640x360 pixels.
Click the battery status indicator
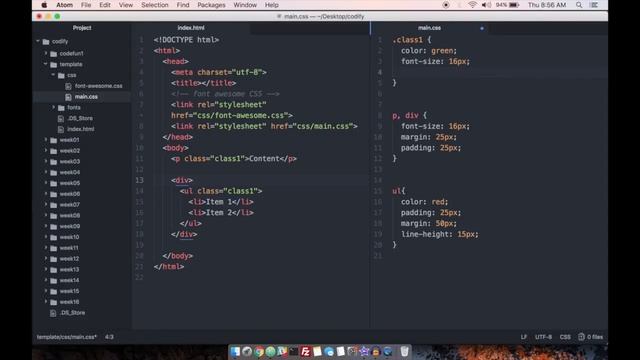point(507,5)
